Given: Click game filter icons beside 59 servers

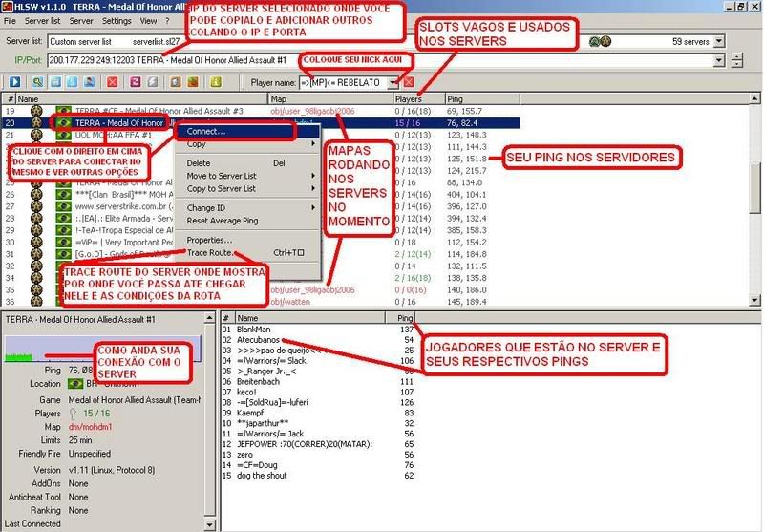Looking at the screenshot, I should (600, 41).
